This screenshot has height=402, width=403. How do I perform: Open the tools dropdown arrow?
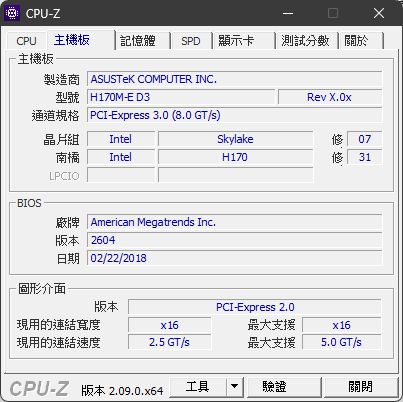click(235, 387)
